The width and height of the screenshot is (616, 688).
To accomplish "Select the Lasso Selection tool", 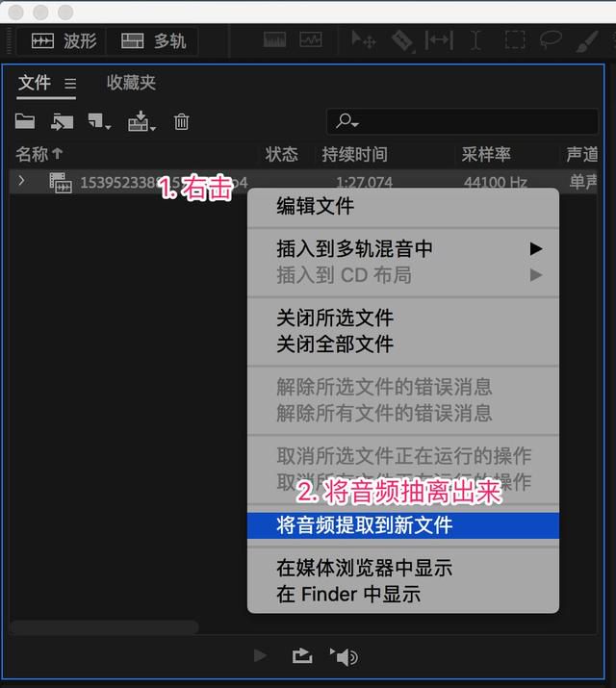I will click(x=551, y=39).
